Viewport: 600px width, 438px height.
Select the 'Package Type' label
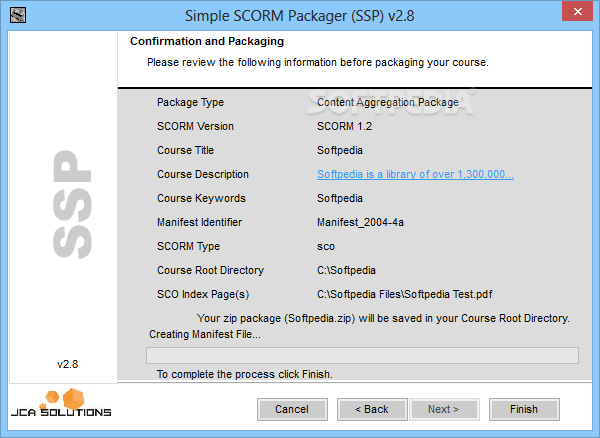(190, 103)
